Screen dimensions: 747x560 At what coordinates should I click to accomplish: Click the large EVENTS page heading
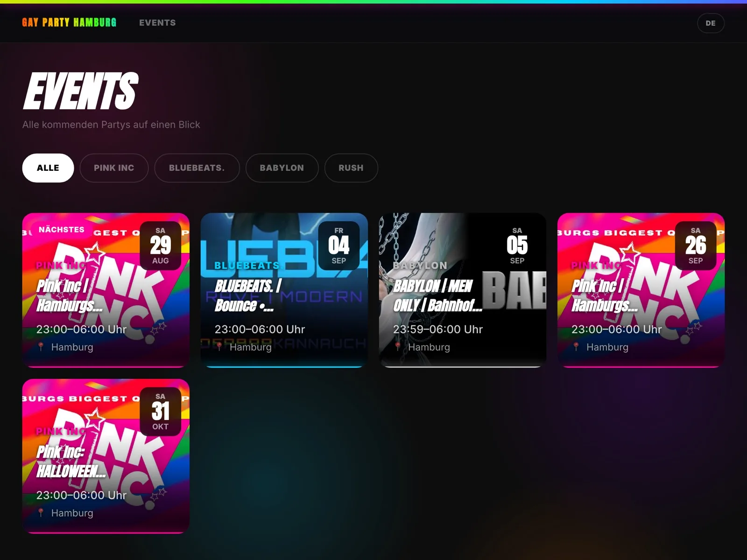[81, 91]
